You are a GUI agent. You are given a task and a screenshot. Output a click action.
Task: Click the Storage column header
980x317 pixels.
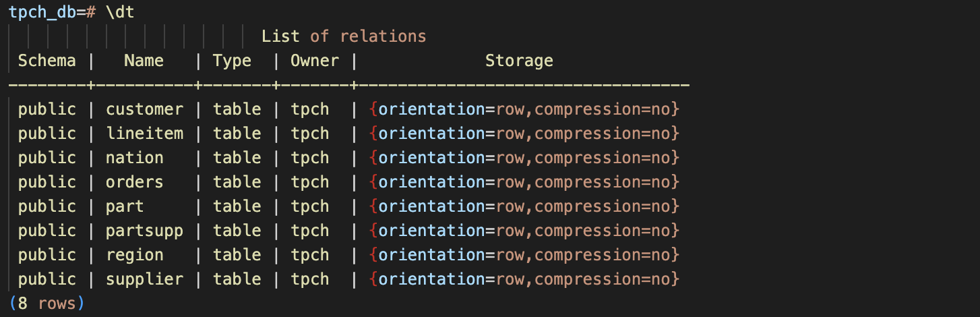point(519,61)
